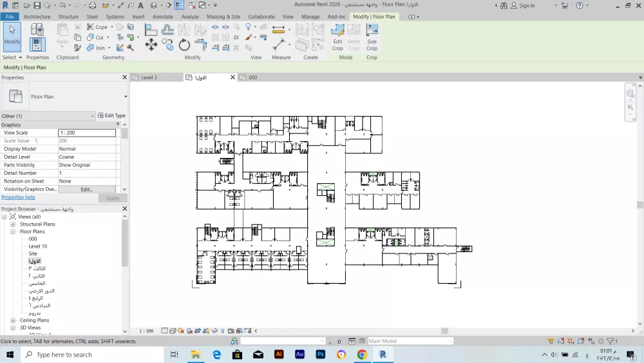Expand the Structural Plans tree node

[x=13, y=224]
